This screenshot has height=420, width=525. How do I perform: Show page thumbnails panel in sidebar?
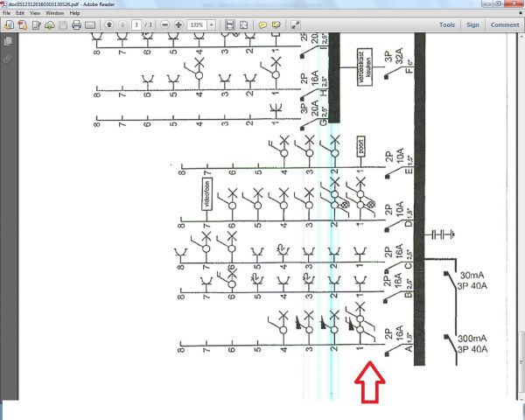tap(9, 41)
